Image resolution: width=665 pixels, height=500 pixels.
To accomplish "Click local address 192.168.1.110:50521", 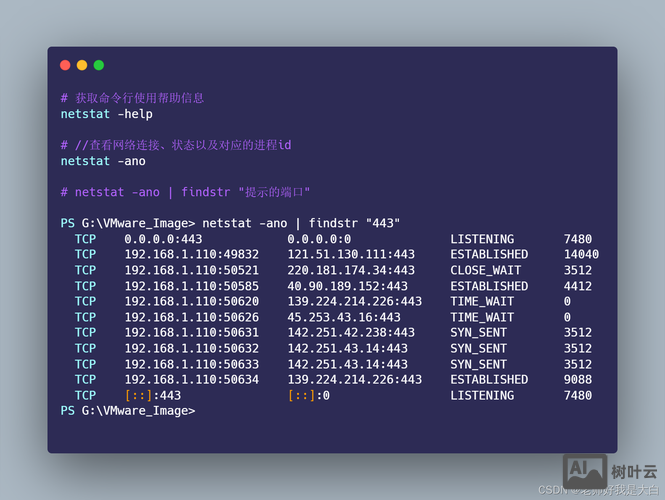I will click(192, 271).
